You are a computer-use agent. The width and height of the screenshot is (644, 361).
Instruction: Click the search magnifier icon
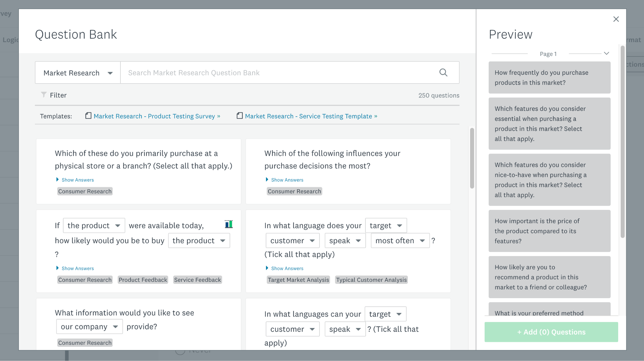443,73
